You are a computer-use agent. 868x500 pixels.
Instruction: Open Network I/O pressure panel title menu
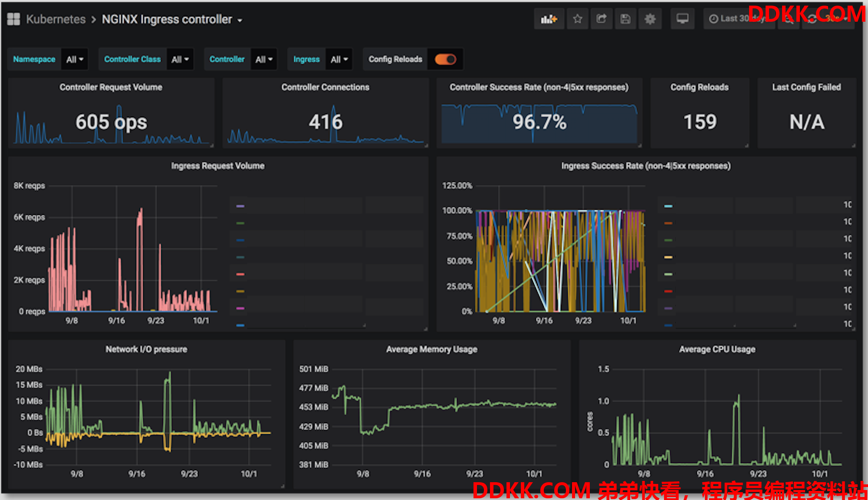coord(146,349)
